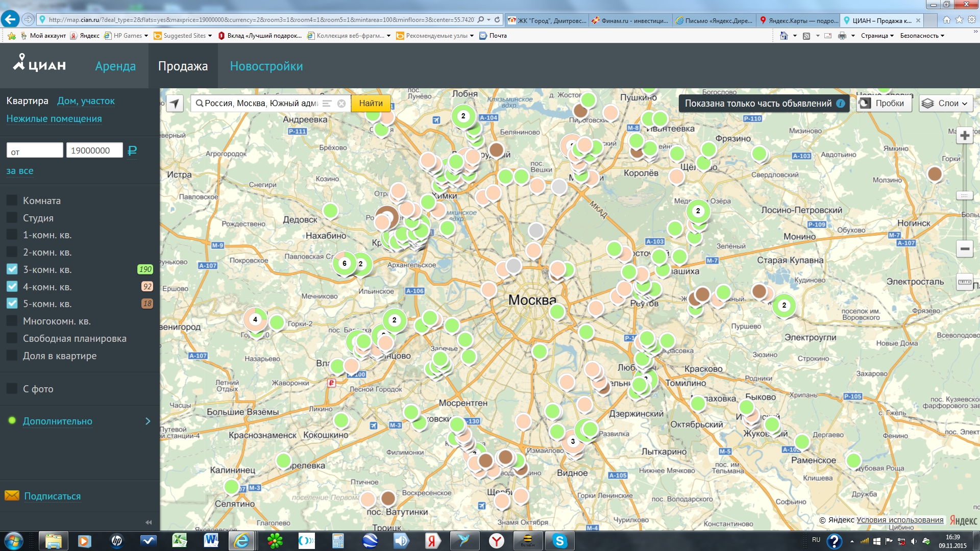The height and width of the screenshot is (551, 980).
Task: Collapse the left filter sidebar
Action: coord(149,522)
